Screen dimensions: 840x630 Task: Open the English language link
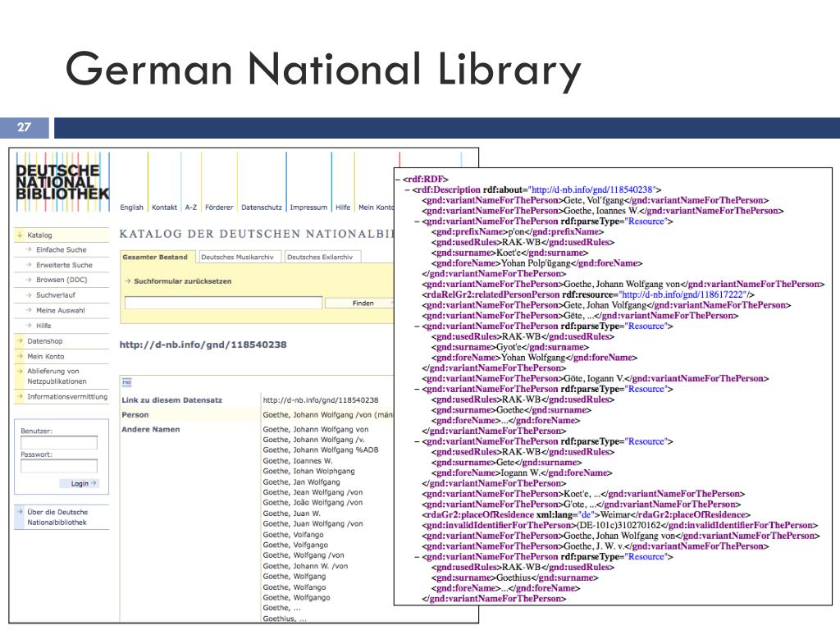132,208
